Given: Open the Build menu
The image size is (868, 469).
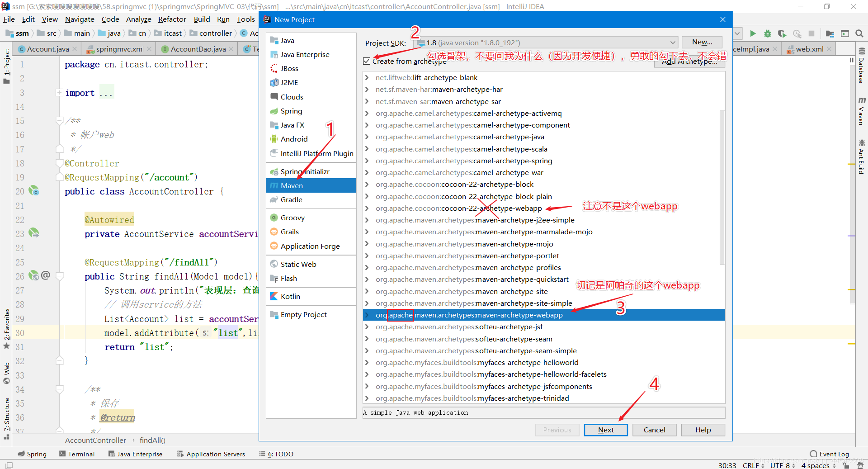Looking at the screenshot, I should [202, 19].
